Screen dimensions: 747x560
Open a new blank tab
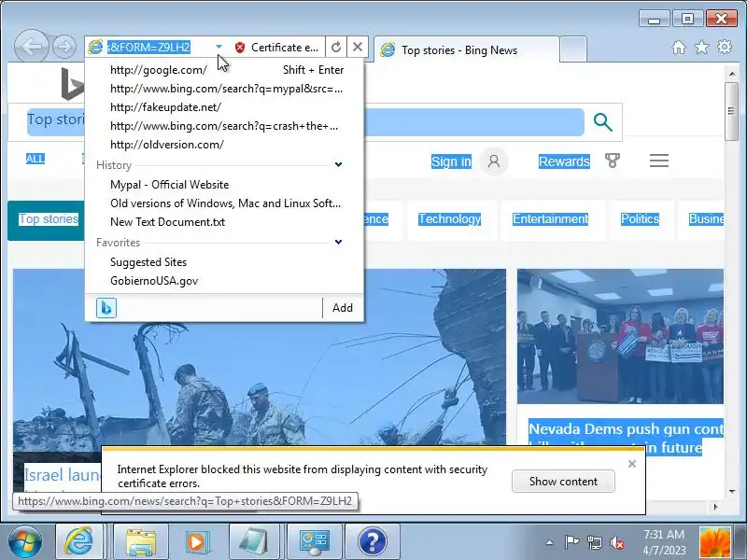tap(573, 49)
